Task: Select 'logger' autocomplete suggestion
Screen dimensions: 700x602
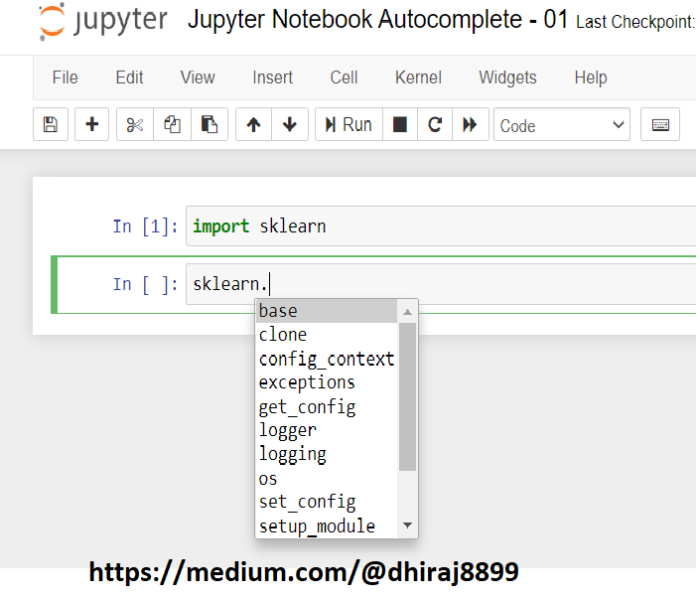Action: tap(327, 430)
